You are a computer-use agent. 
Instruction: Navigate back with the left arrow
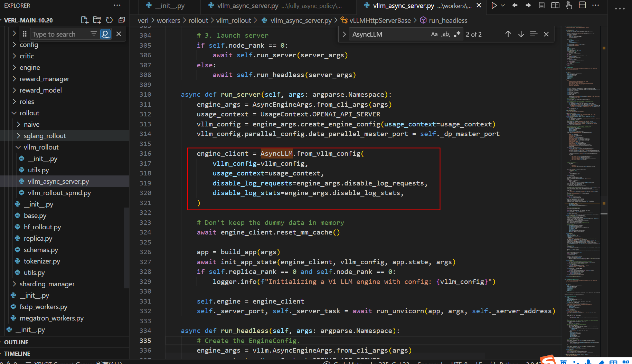click(x=515, y=5)
